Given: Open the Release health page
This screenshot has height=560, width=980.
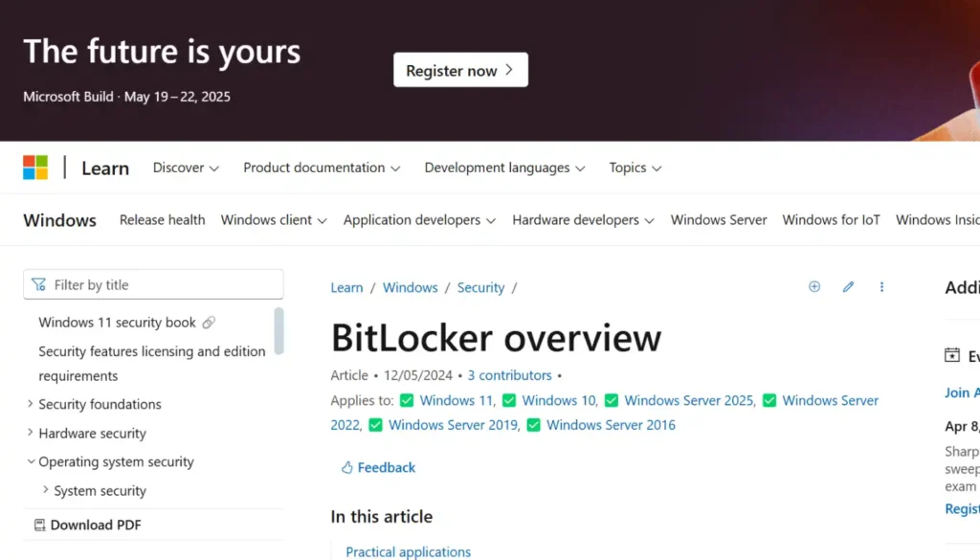Looking at the screenshot, I should pos(163,220).
